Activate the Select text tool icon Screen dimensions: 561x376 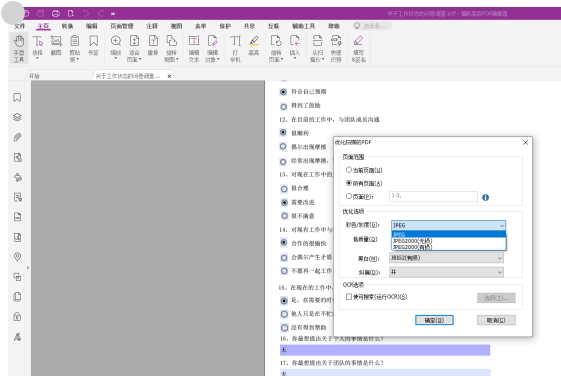[x=38, y=41]
